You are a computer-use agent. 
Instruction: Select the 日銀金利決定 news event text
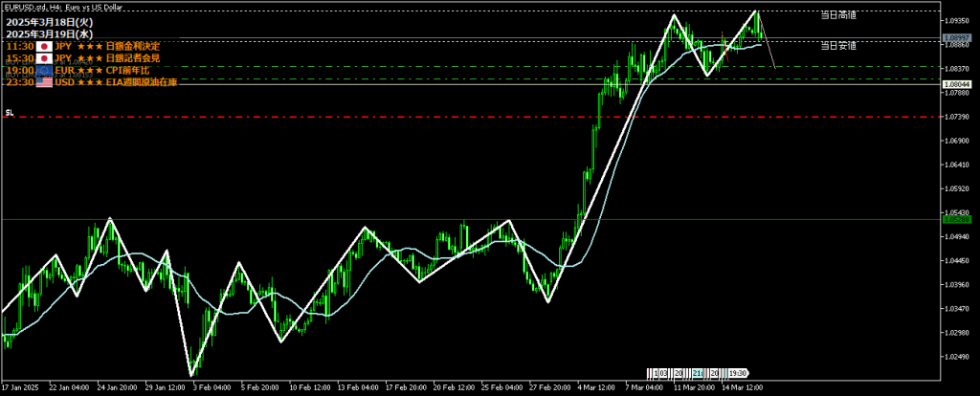(132, 46)
